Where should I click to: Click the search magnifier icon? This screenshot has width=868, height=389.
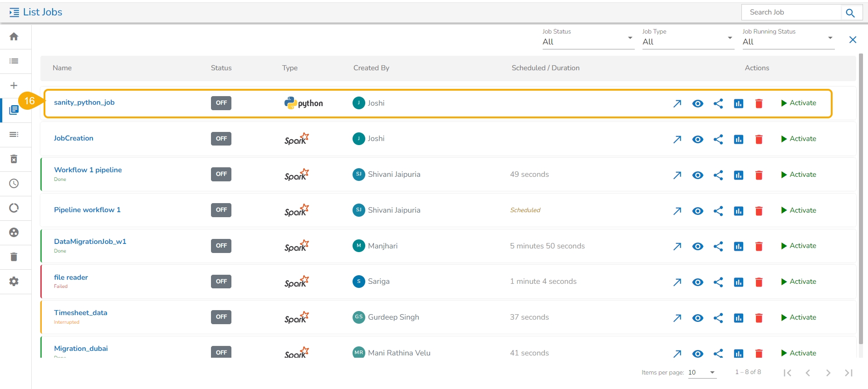pos(850,13)
